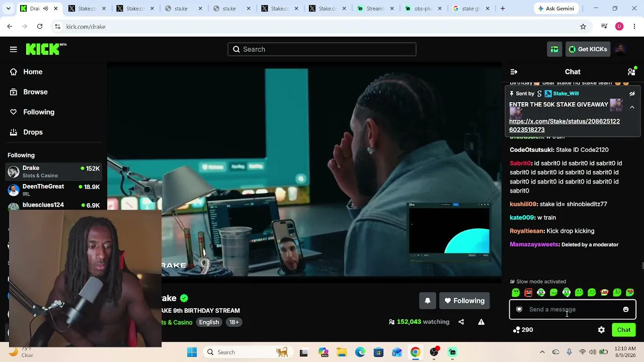644x362 pixels.
Task: Open OBS Studio from taskbar
Action: (434, 352)
